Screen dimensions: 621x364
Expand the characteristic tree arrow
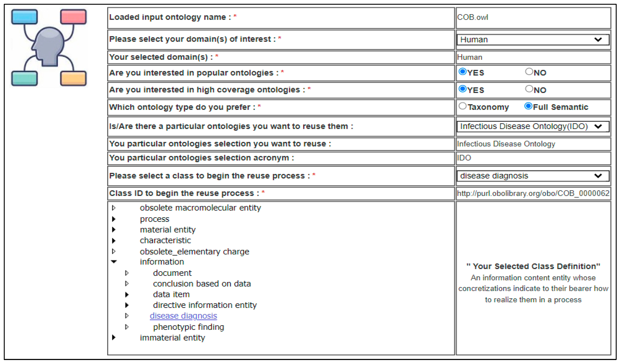click(x=114, y=241)
